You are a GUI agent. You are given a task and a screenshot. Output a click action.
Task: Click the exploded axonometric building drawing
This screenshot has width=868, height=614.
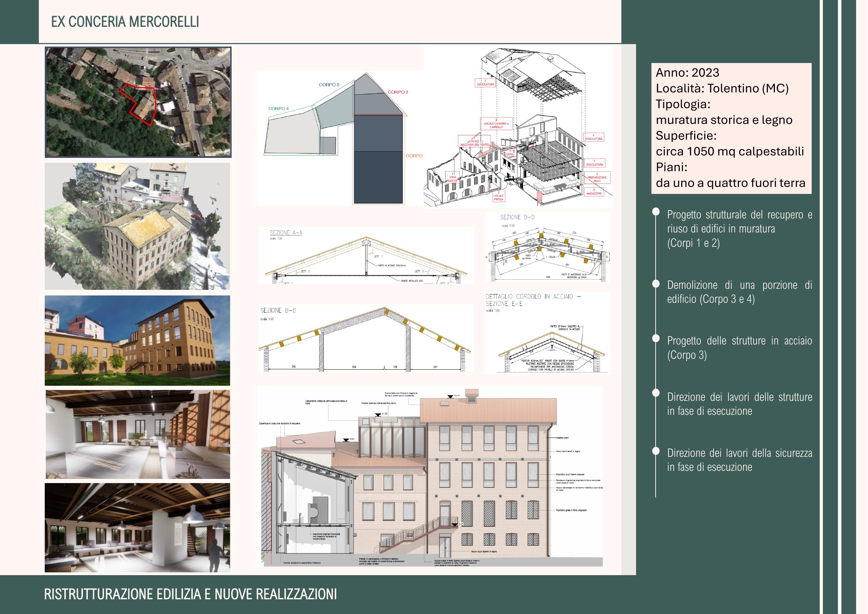[518, 127]
